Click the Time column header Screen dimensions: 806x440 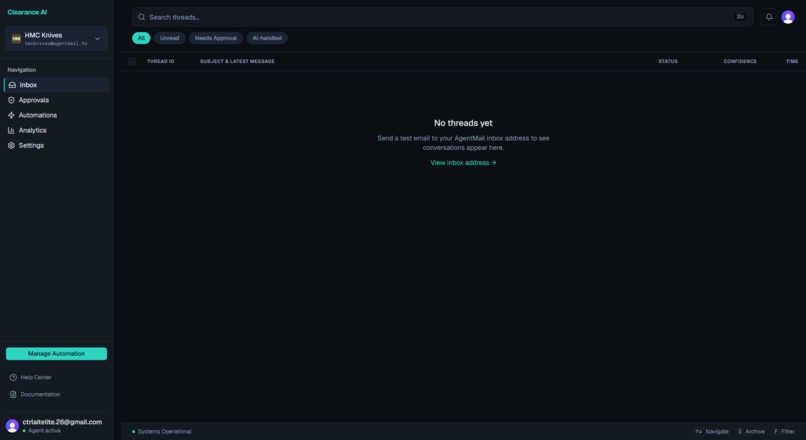(x=792, y=61)
